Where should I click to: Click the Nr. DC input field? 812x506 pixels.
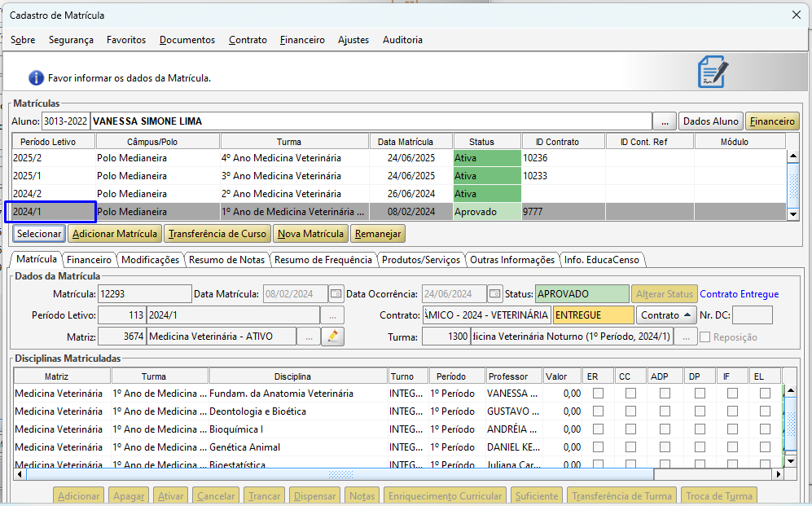coord(753,315)
